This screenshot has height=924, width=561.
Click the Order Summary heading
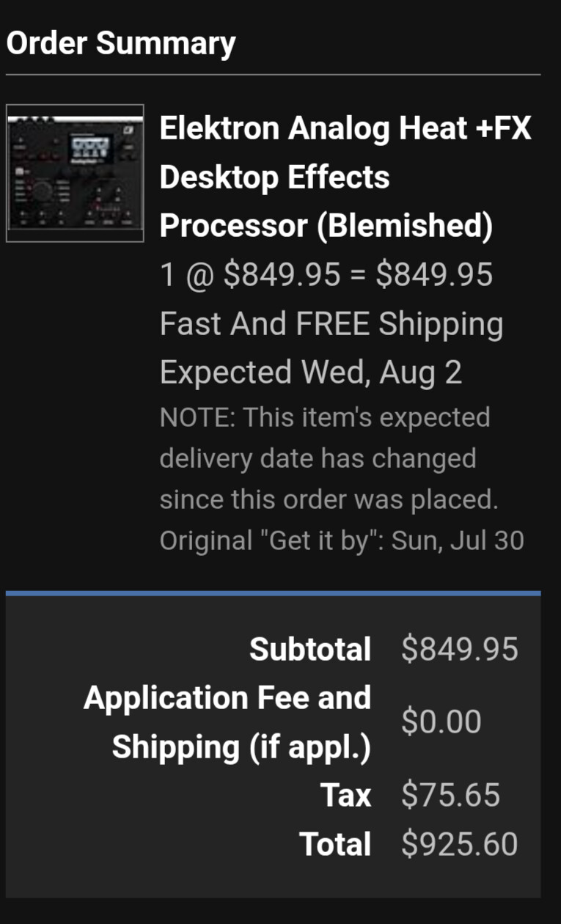tap(121, 43)
